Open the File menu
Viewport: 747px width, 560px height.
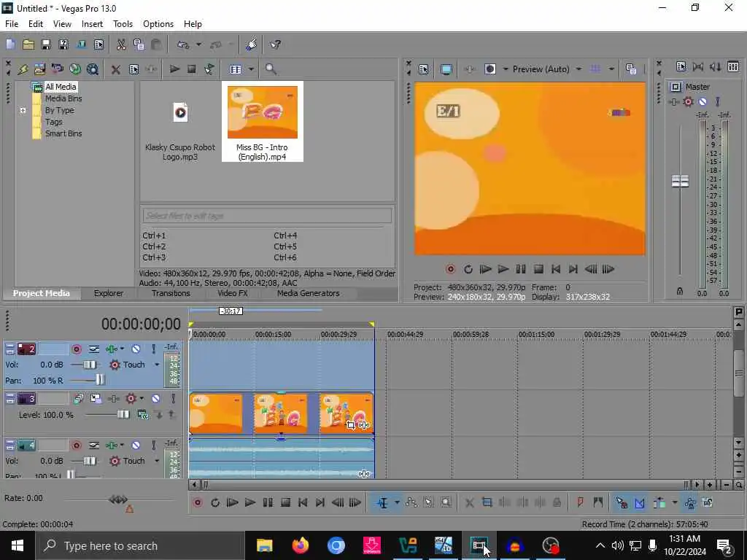click(12, 24)
